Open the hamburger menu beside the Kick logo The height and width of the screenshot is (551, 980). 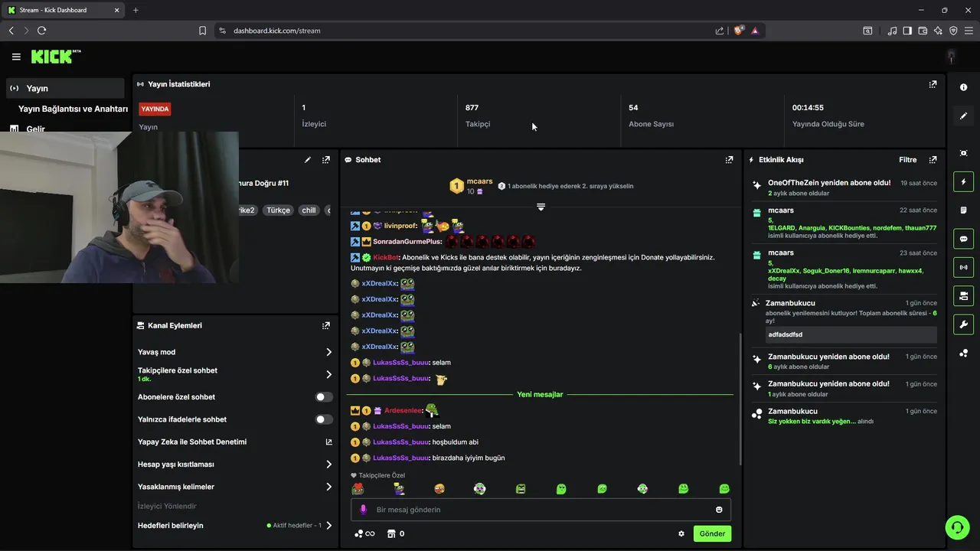(x=16, y=57)
